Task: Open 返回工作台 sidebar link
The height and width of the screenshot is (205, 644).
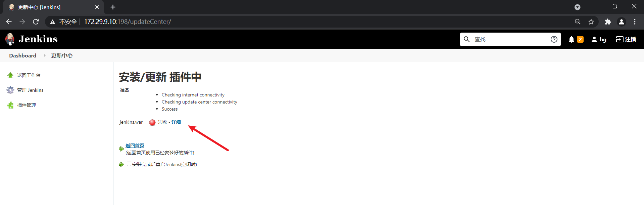Action: pos(29,75)
